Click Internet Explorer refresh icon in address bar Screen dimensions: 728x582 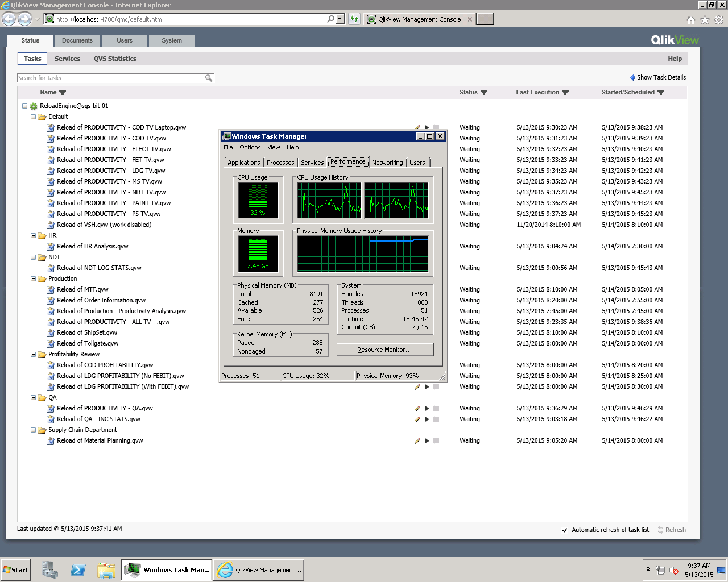pyautogui.click(x=354, y=19)
